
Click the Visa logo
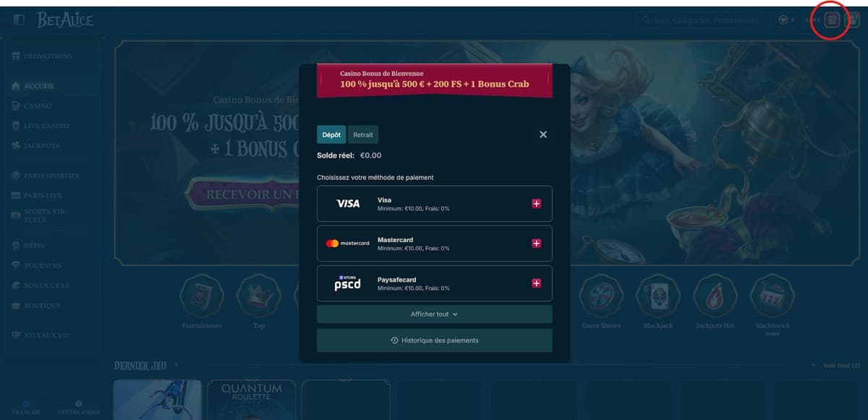(x=348, y=204)
